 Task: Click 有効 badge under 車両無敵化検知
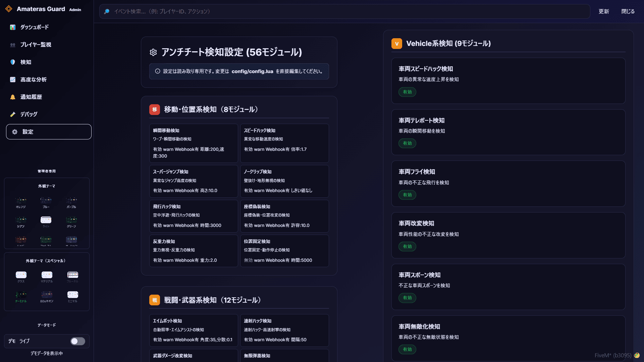pos(407,349)
